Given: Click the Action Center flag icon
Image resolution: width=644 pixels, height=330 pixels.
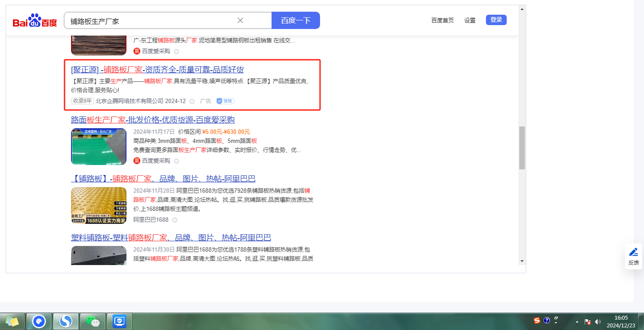Looking at the screenshot, I should pyautogui.click(x=588, y=322).
